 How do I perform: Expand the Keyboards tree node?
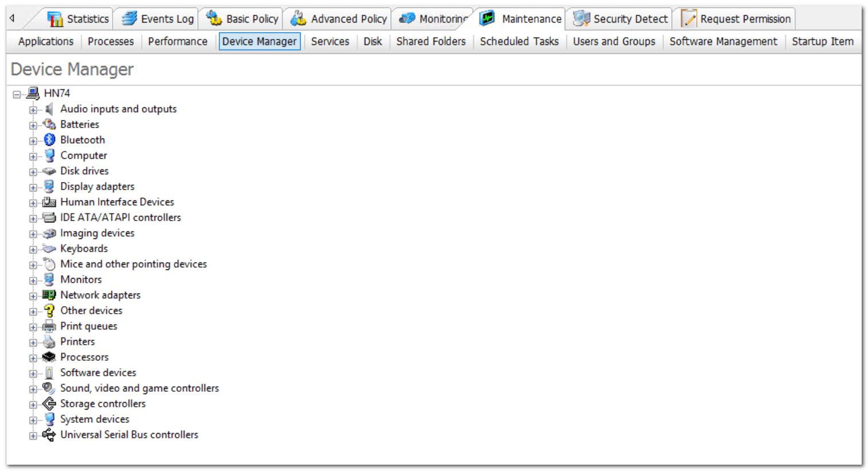(x=33, y=249)
